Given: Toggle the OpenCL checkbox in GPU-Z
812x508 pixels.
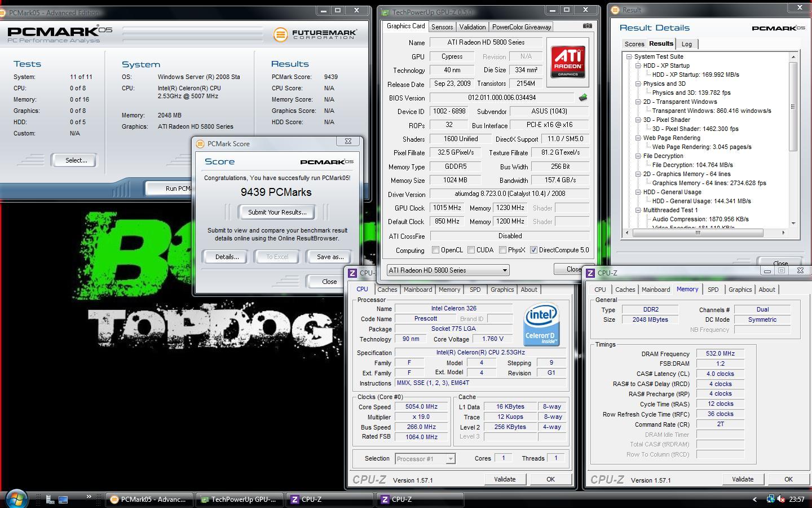Looking at the screenshot, I should (x=435, y=249).
